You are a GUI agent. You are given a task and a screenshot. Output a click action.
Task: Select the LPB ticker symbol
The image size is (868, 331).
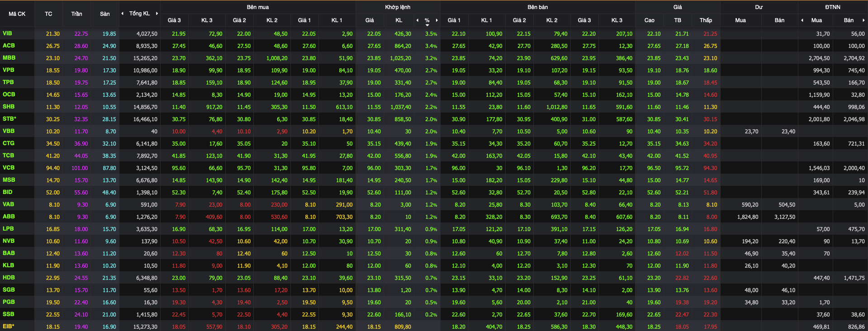pyautogui.click(x=8, y=229)
